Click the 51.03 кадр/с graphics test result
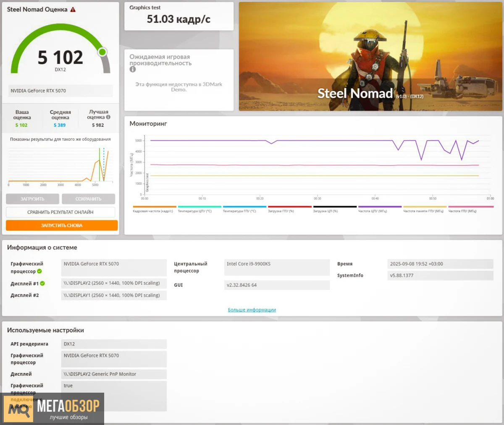This screenshot has height=425, width=504. pyautogui.click(x=178, y=19)
